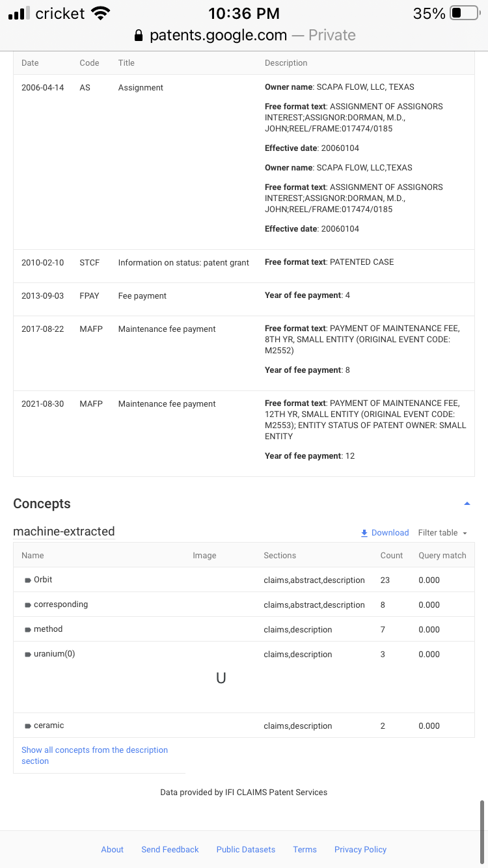This screenshot has width=488, height=868.
Task: Tap the battery icon in status bar
Action: pos(465,13)
